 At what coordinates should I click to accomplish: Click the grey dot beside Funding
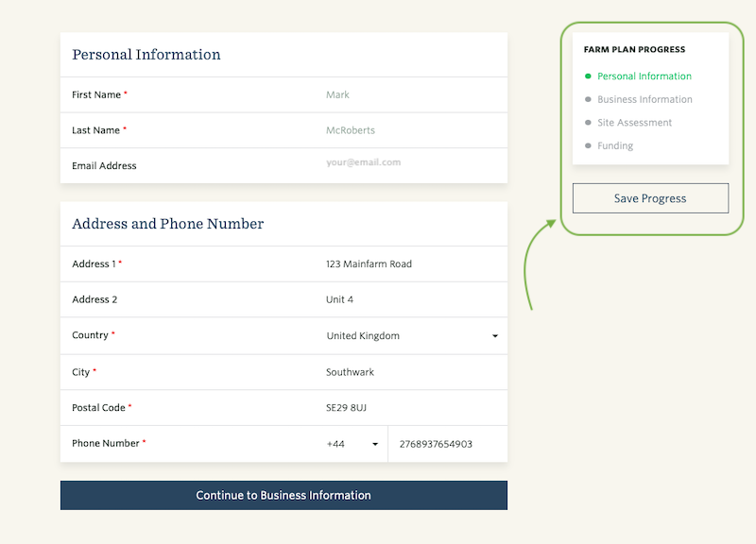[588, 145]
